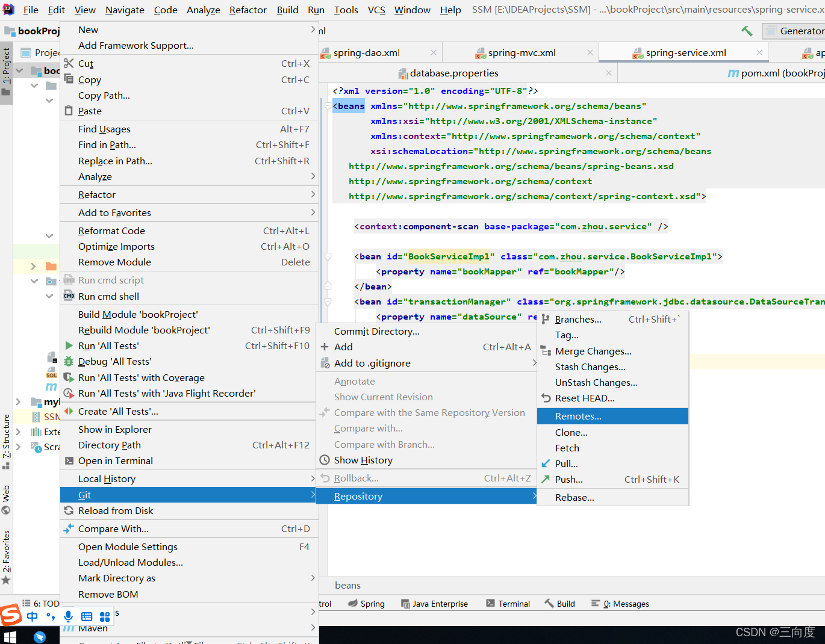The height and width of the screenshot is (644, 825).
Task: Open the Generator run configuration dropdown
Action: [x=794, y=31]
